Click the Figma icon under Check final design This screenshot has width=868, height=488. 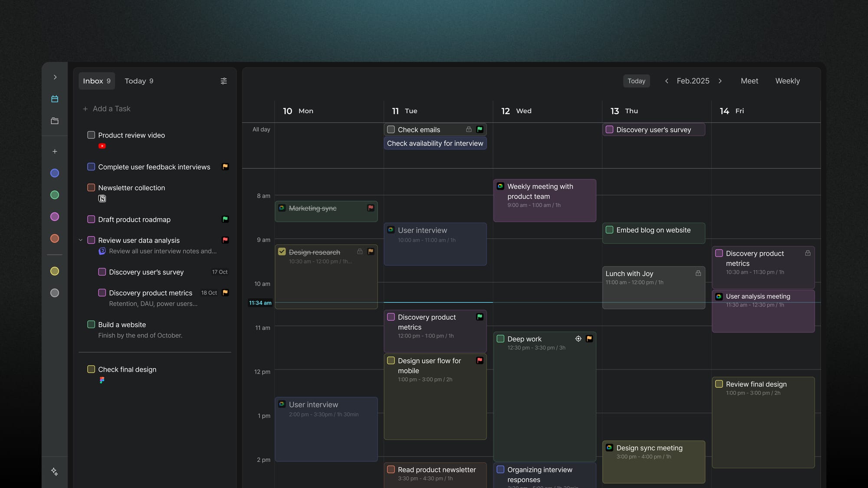[x=102, y=380]
